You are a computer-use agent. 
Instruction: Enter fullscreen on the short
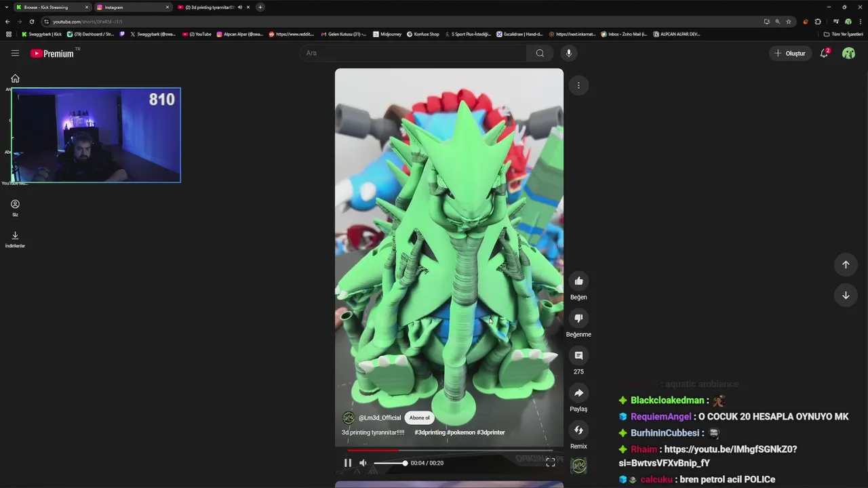551,462
